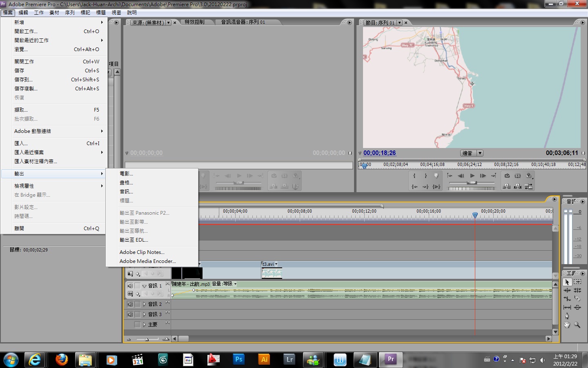Click the Extract button in program monitor

point(518,186)
